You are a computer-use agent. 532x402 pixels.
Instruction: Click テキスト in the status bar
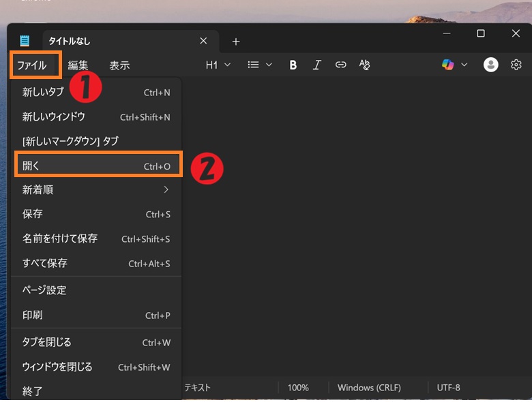tap(197, 388)
